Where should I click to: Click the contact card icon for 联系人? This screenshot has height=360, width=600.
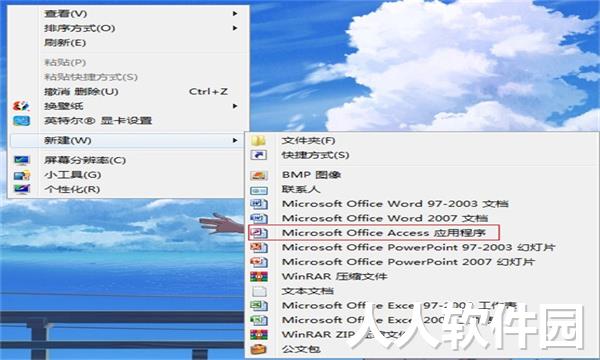point(258,190)
